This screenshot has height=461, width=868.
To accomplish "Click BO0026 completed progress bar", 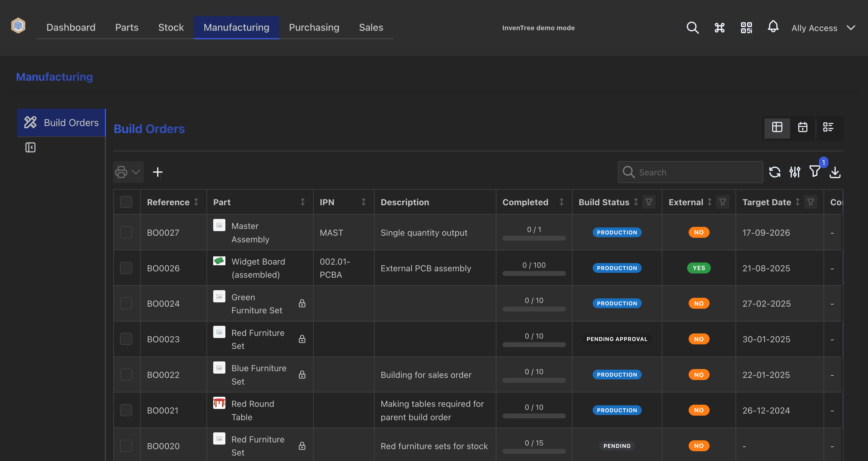I will (534, 274).
